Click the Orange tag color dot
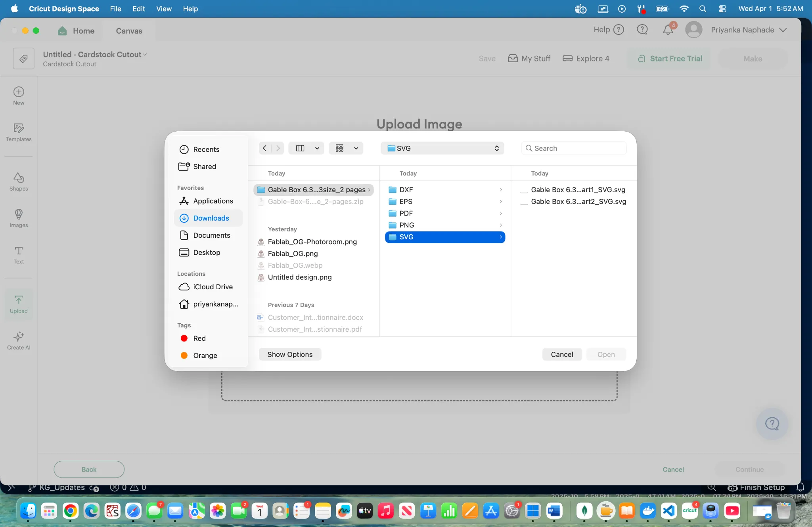The image size is (812, 527). (184, 355)
